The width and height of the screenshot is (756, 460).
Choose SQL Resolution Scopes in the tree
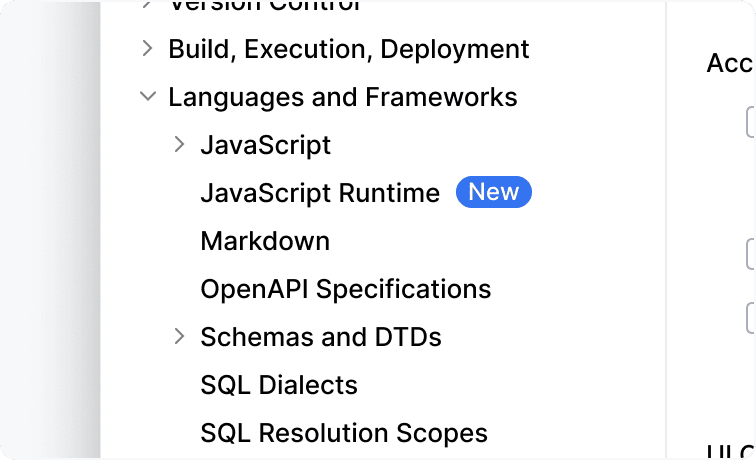343,433
